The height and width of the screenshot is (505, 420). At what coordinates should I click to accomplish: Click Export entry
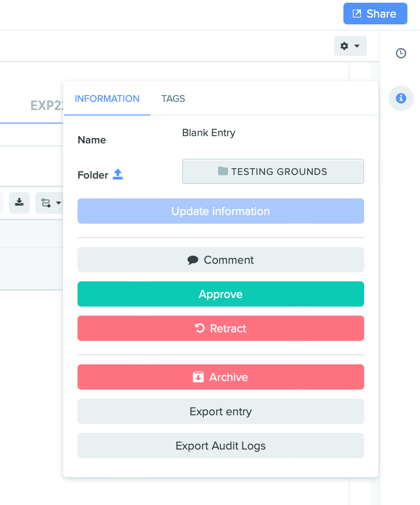220,411
